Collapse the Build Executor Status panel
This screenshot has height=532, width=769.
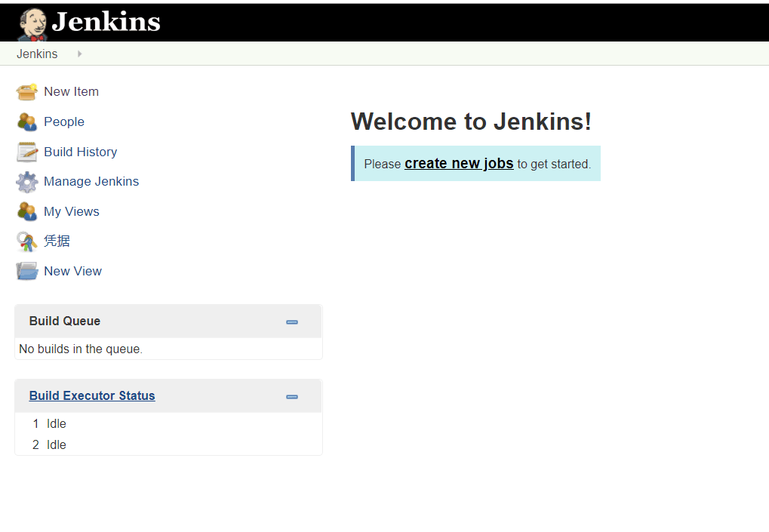(x=292, y=397)
